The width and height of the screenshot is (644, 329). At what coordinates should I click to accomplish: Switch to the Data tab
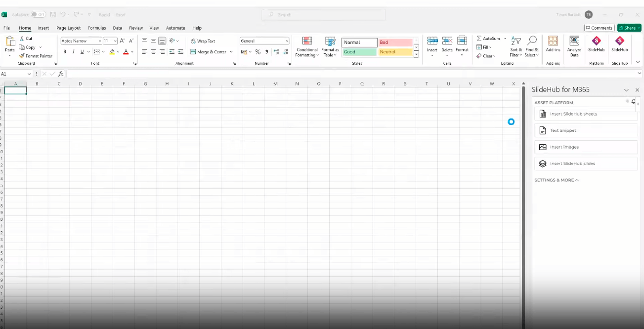(118, 28)
